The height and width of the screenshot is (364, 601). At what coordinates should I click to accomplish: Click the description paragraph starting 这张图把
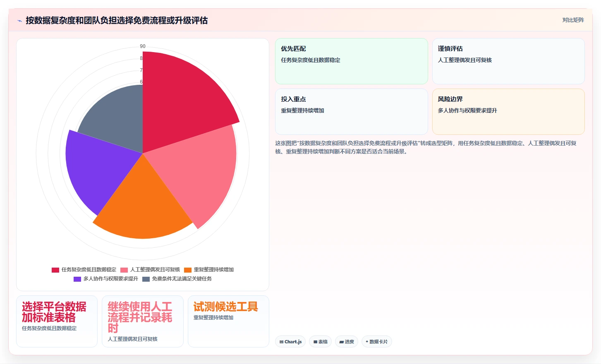[426, 147]
